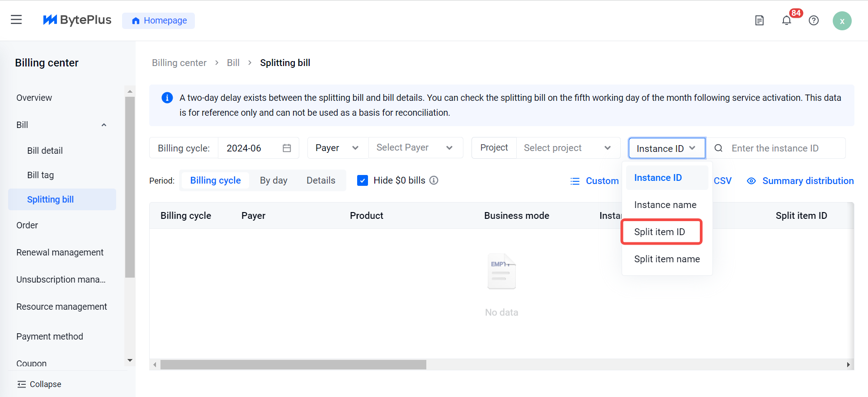
Task: Open notifications bell with 84 badge
Action: tap(787, 20)
